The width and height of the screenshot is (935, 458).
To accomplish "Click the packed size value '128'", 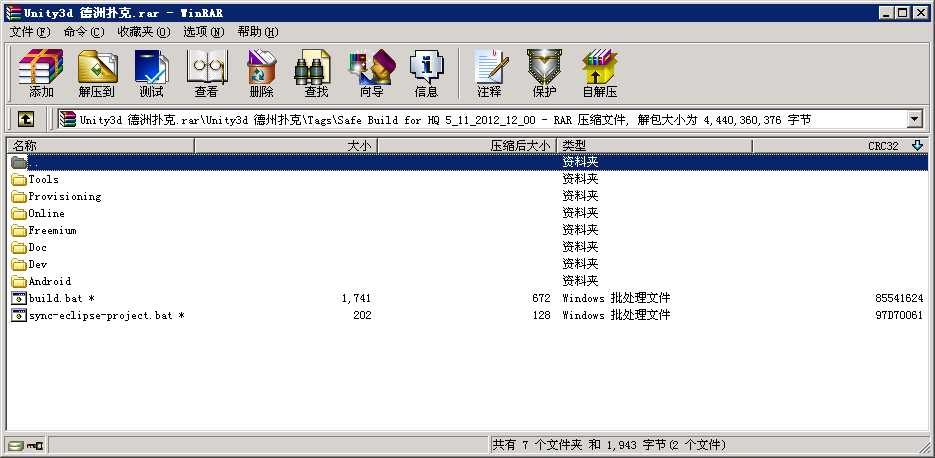I will pos(541,315).
